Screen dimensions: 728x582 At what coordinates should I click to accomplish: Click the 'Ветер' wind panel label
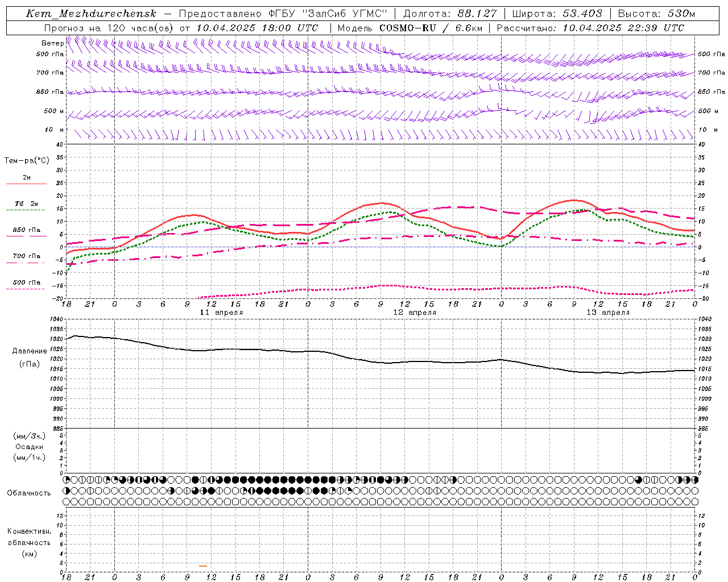[x=52, y=43]
